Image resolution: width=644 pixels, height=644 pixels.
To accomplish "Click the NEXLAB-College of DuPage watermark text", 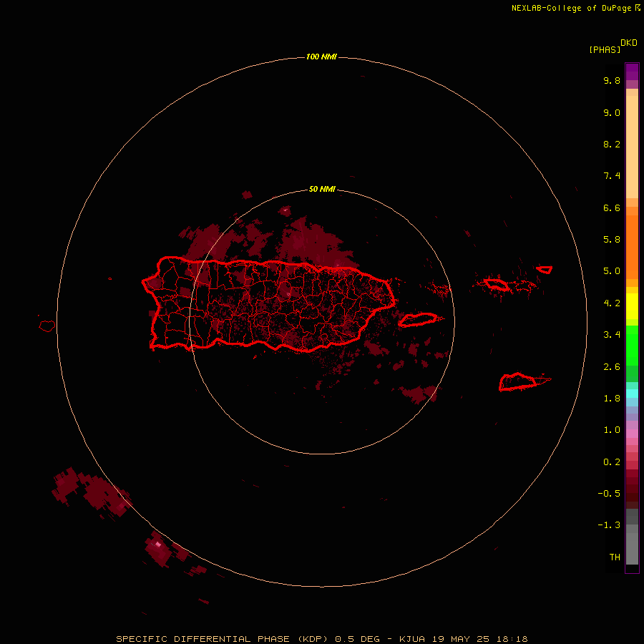I will click(x=575, y=8).
